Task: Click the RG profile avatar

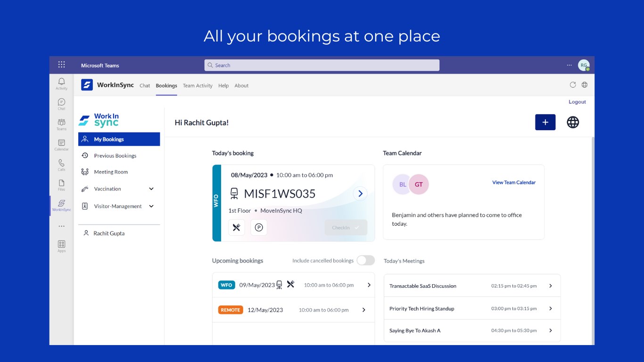Action: tap(584, 66)
